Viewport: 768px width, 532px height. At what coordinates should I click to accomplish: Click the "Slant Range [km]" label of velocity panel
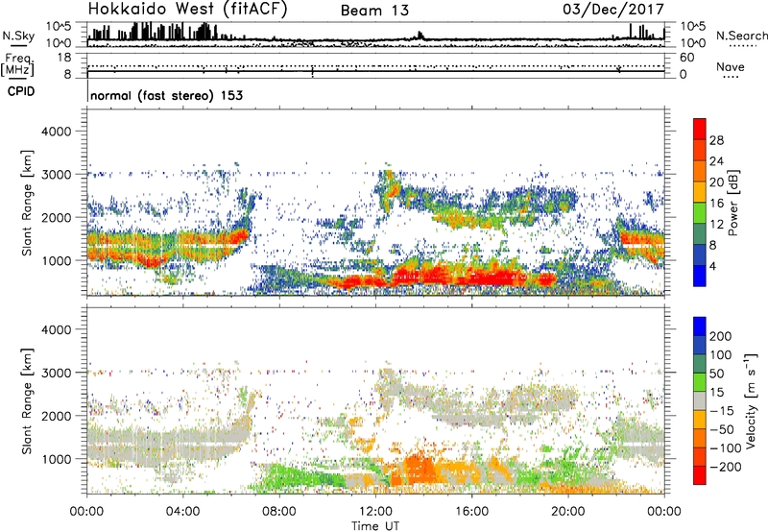point(27,401)
